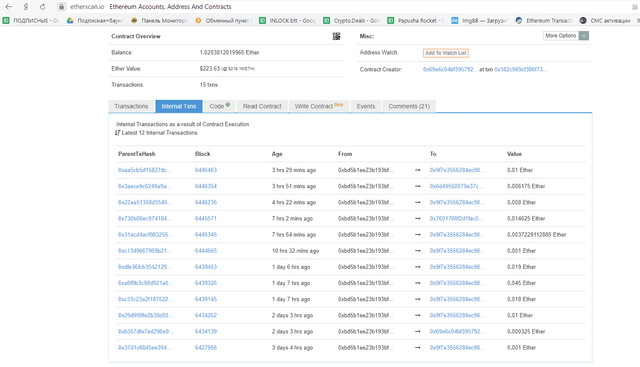
Task: Switch to the Transactions tab
Action: (x=131, y=106)
